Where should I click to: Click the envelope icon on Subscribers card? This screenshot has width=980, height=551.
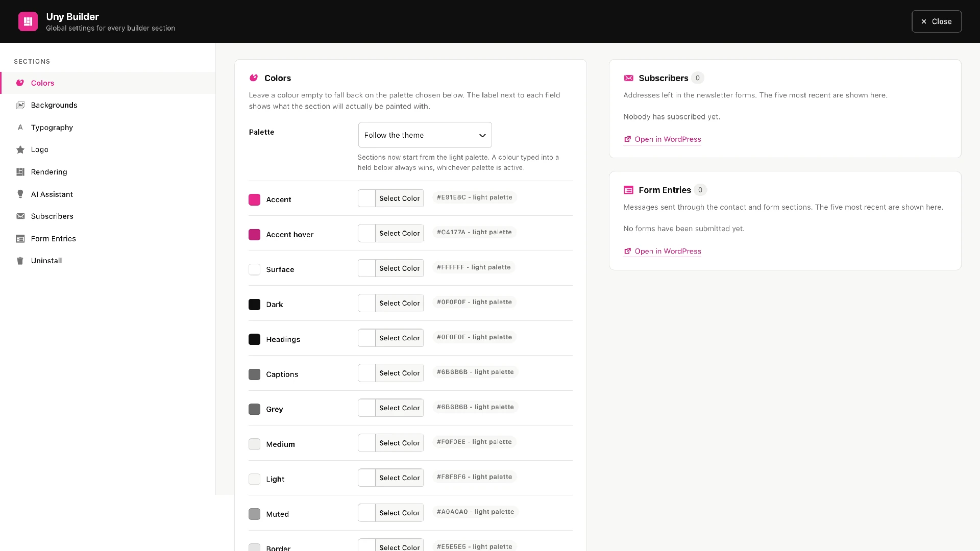(x=628, y=78)
